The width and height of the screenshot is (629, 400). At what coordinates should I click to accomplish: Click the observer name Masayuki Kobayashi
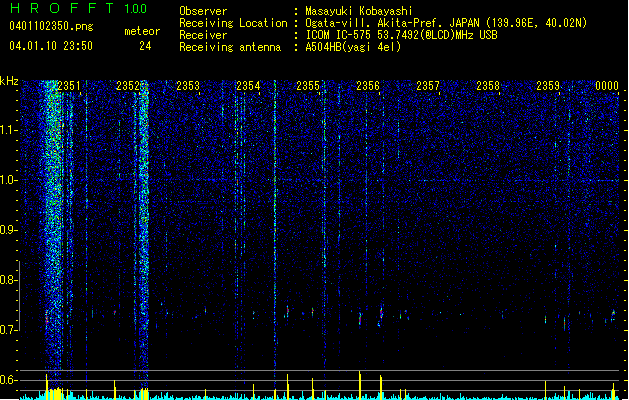(x=359, y=11)
